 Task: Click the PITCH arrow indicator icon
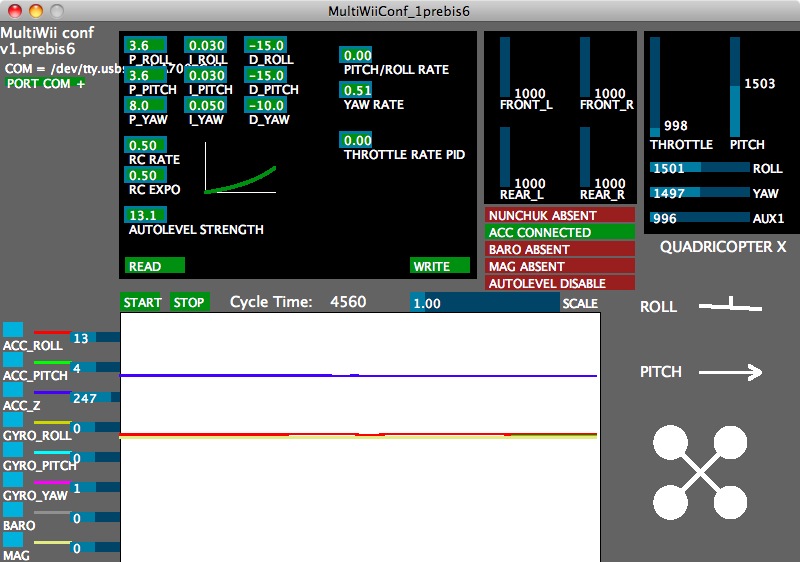click(x=730, y=372)
